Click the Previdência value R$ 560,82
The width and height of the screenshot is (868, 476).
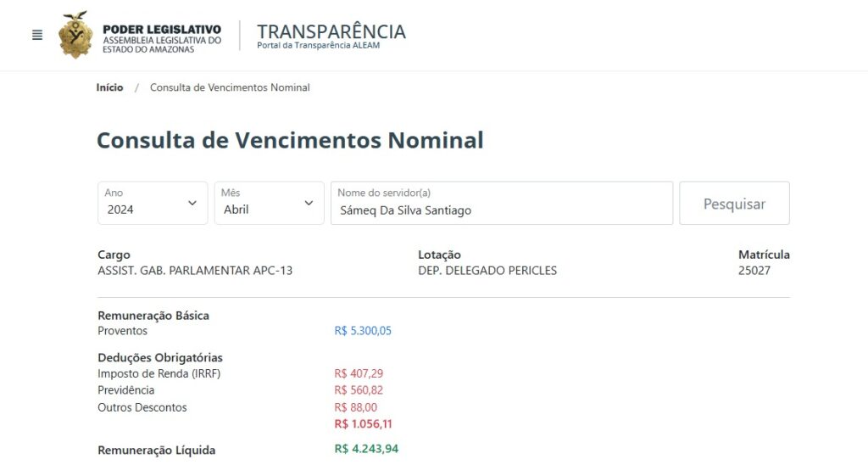point(359,390)
